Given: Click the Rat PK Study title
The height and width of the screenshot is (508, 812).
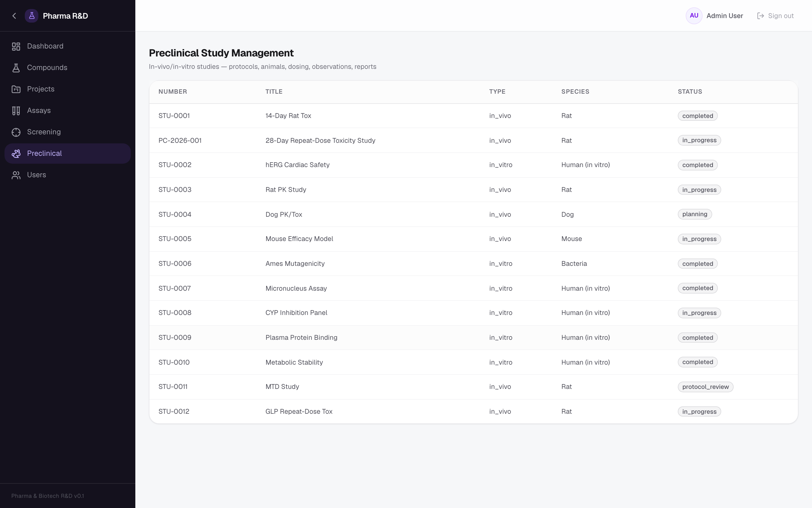Looking at the screenshot, I should (286, 190).
